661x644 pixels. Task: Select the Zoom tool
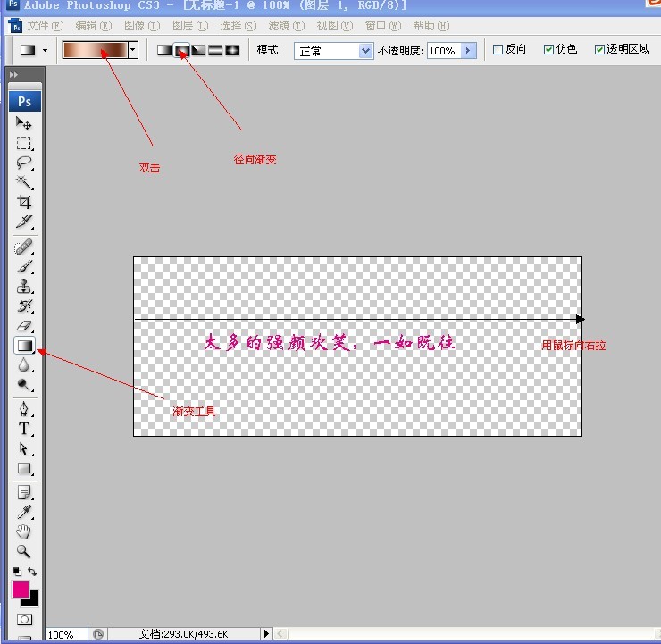(23, 551)
